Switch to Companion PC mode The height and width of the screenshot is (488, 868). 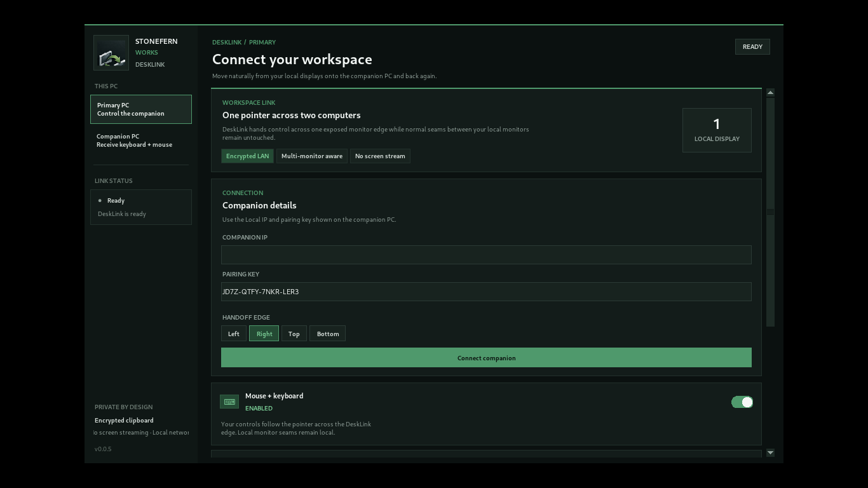tap(141, 140)
